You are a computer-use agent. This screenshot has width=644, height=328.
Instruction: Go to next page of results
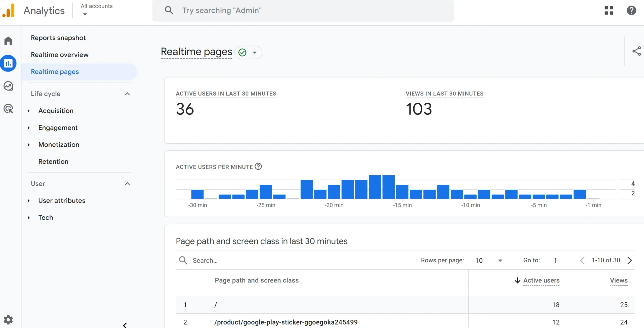pos(630,260)
